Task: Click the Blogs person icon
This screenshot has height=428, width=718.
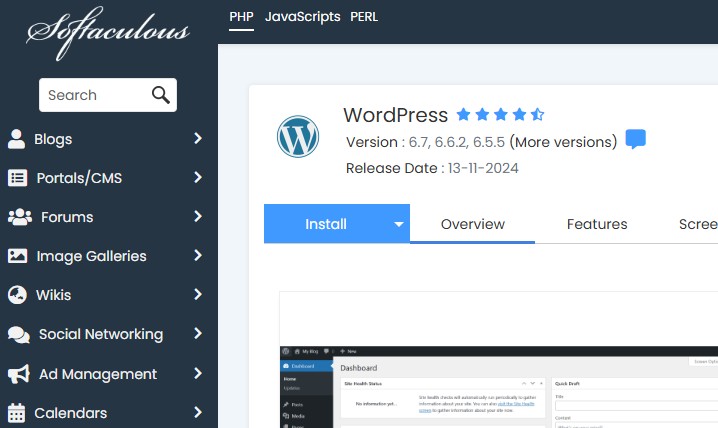Action: point(17,139)
